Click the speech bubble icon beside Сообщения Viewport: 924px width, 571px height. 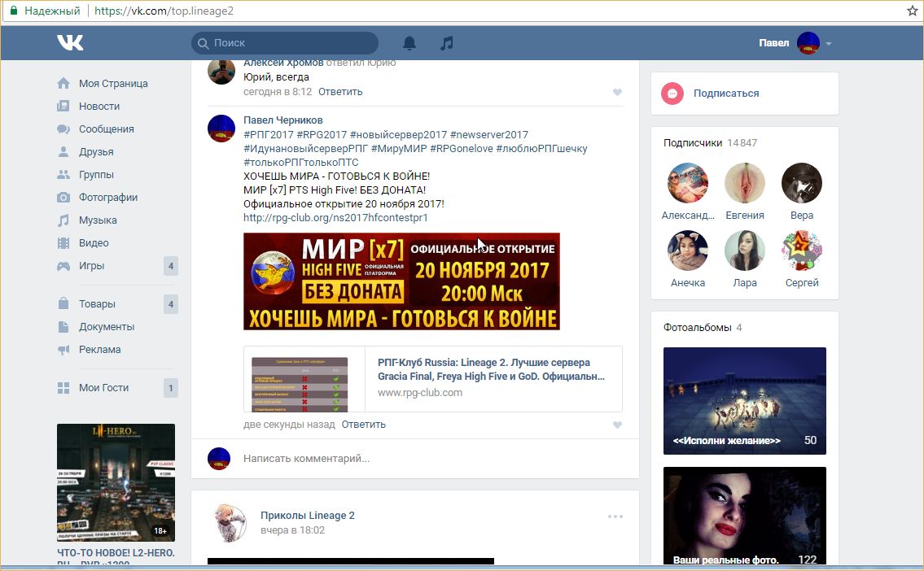pyautogui.click(x=63, y=129)
